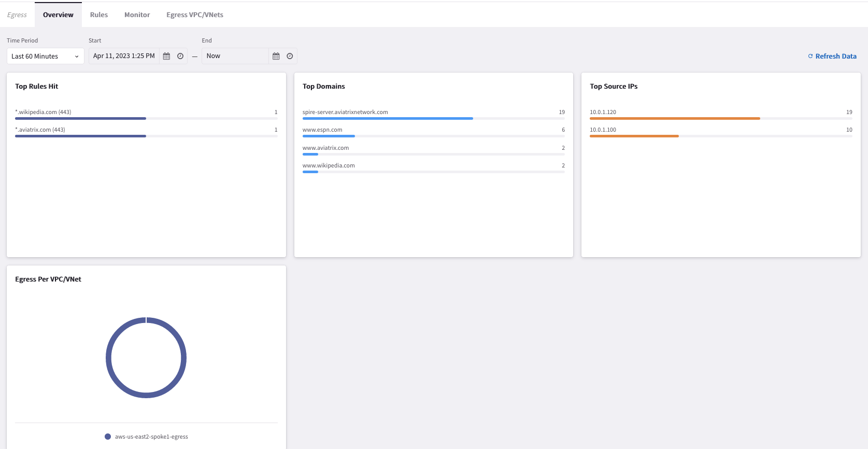The width and height of the screenshot is (868, 449).
Task: Go to the Egress VPC/VNets tab
Action: point(194,15)
